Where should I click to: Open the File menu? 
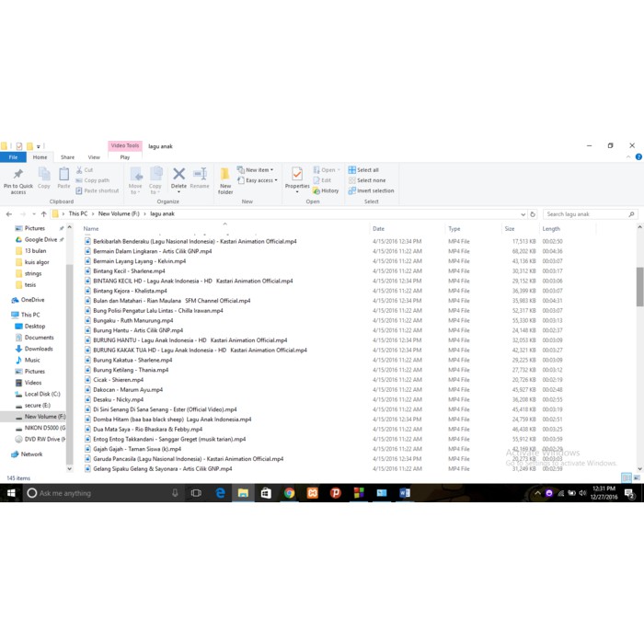click(x=14, y=157)
